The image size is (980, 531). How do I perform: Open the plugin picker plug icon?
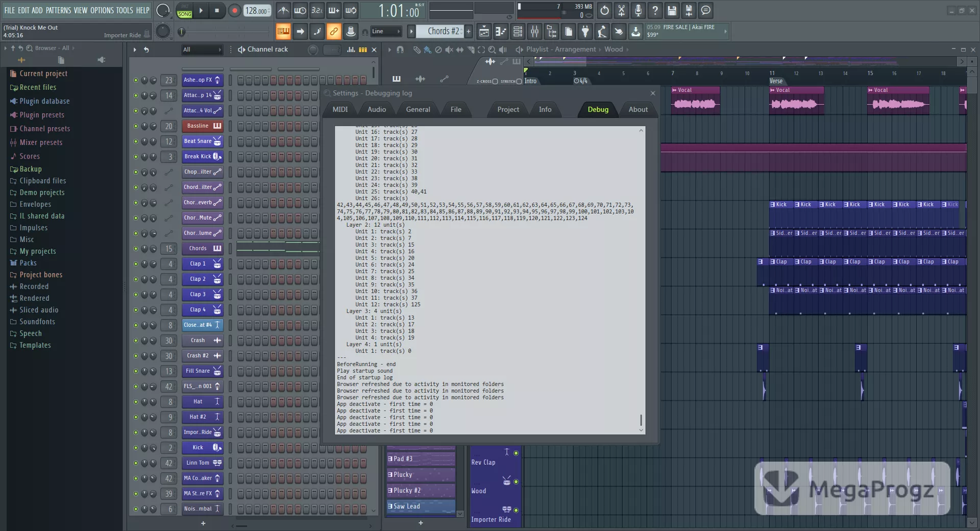585,32
